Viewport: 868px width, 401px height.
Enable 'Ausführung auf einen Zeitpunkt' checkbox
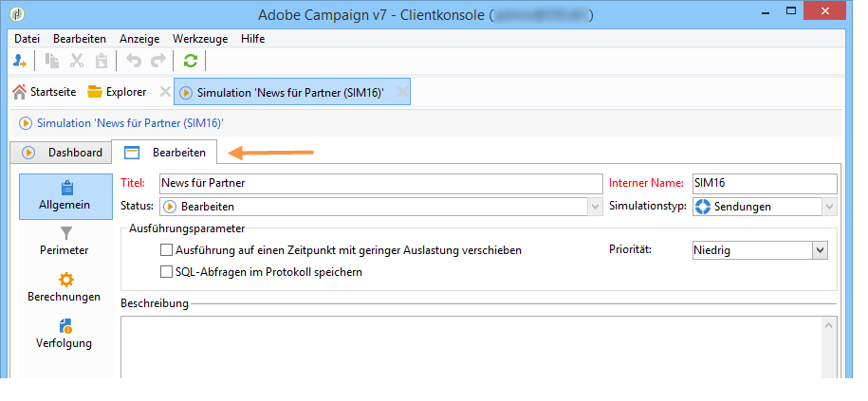click(x=166, y=250)
